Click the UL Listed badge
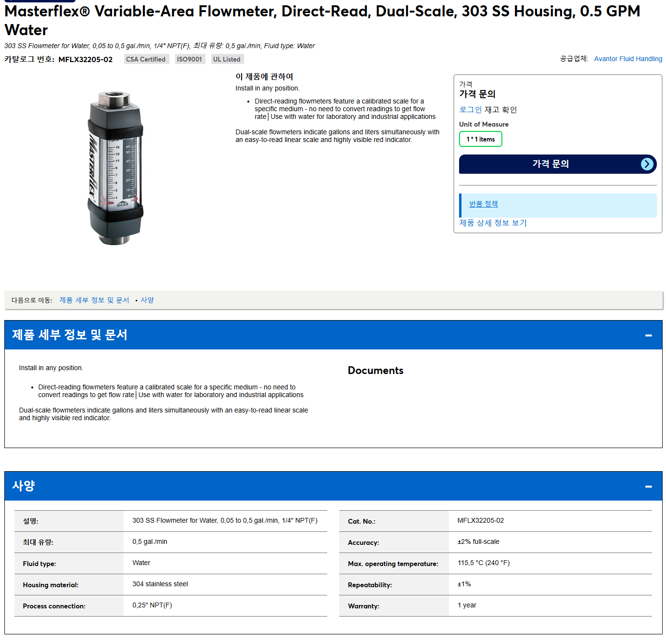The height and width of the screenshot is (644, 666). pos(227,59)
